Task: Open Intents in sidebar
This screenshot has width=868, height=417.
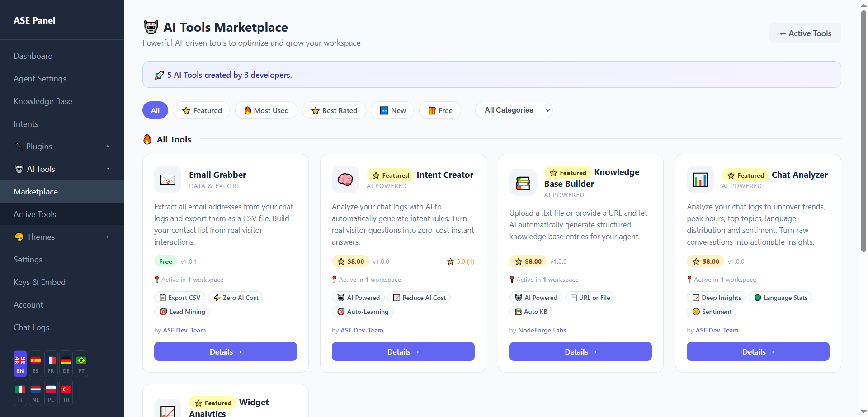Action: click(62, 124)
